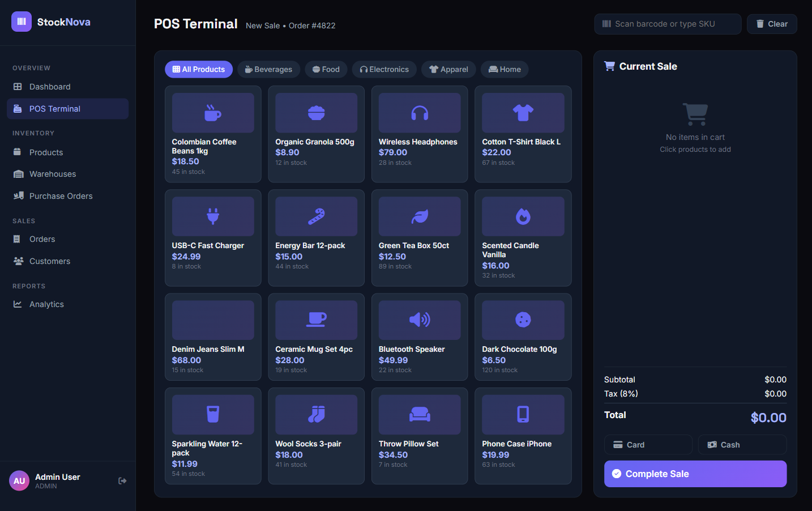This screenshot has width=812, height=511.
Task: Click the Dark Chocolate 100g product name
Action: point(519,349)
